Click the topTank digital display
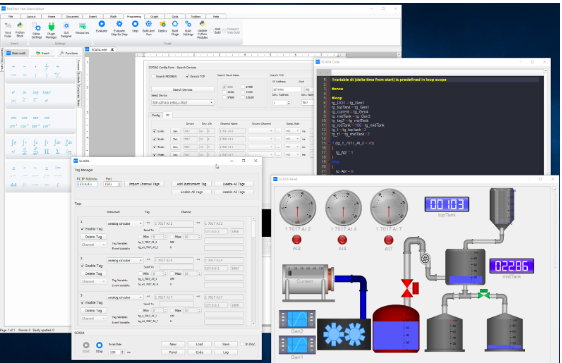The width and height of the screenshot is (562, 363). 447,204
